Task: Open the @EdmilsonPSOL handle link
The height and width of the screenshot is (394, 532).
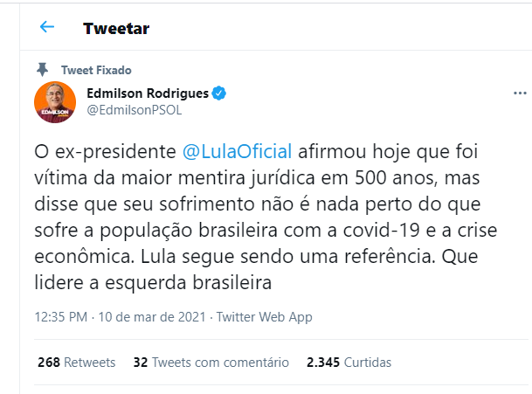Action: (135, 110)
